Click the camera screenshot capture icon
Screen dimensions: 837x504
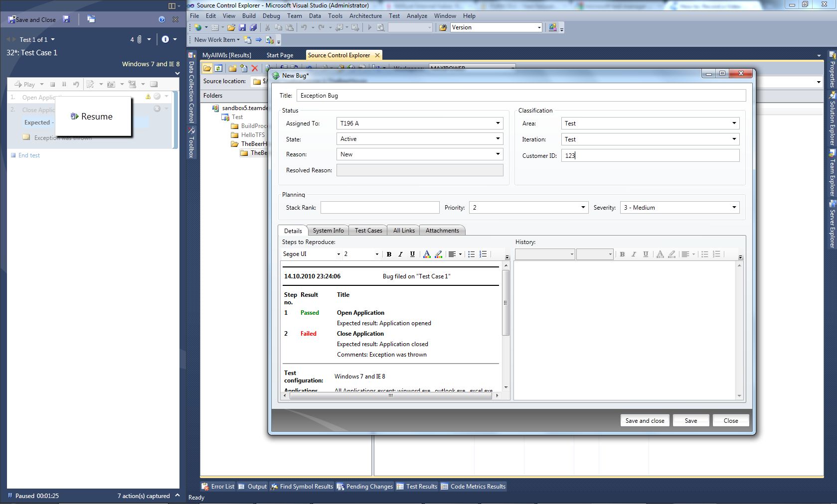tap(111, 84)
